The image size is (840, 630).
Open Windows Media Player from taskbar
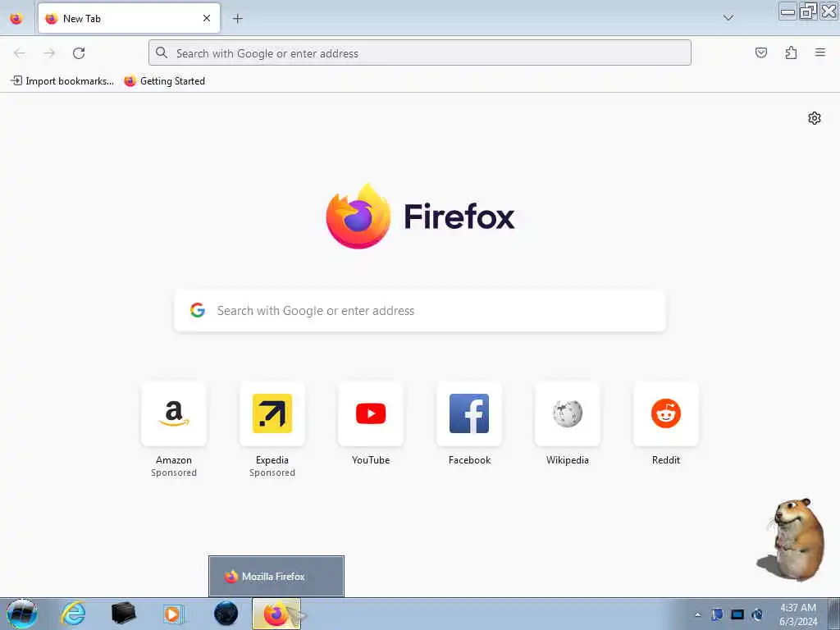(174, 614)
